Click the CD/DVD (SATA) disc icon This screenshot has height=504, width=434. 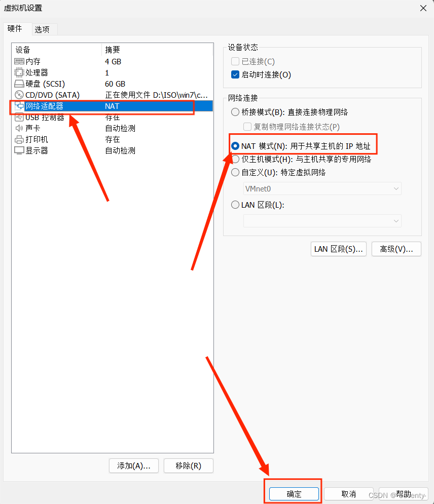pos(19,95)
